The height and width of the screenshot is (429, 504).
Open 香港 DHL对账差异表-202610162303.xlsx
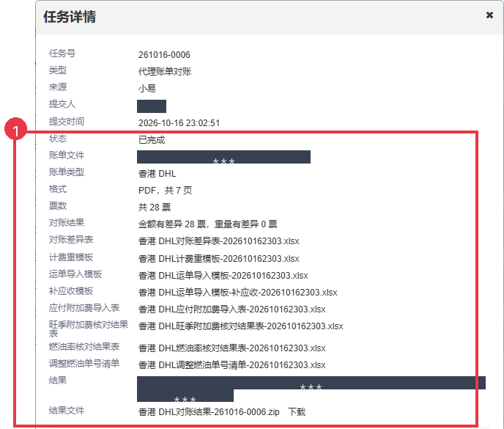point(218,241)
